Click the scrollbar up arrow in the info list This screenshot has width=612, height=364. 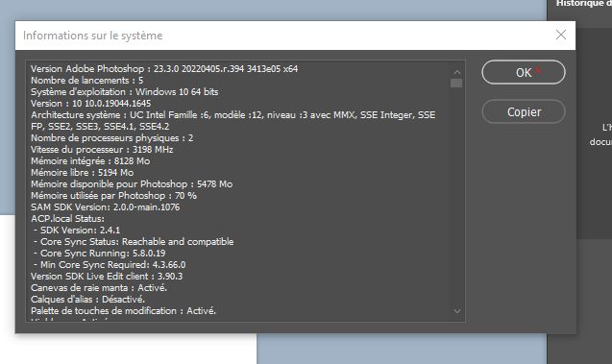click(456, 72)
